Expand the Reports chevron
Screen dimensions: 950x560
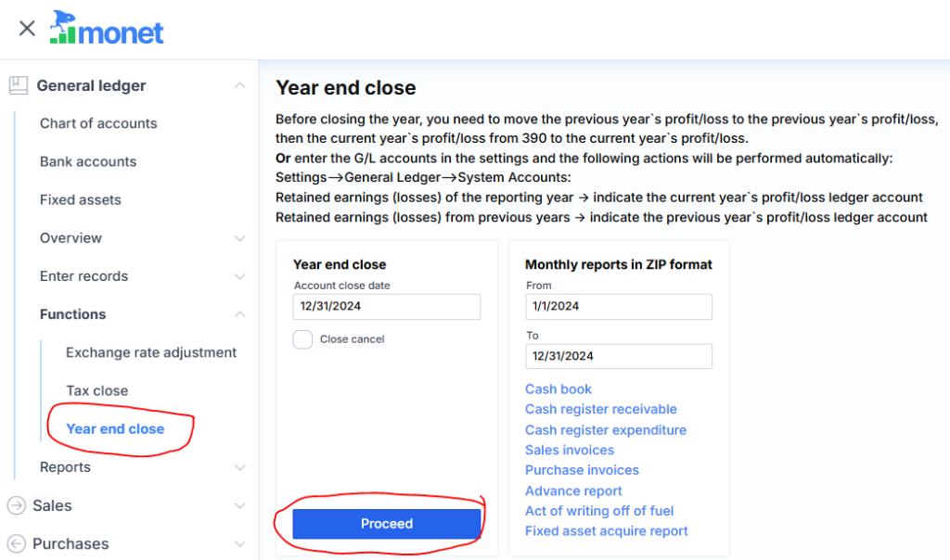(x=240, y=467)
